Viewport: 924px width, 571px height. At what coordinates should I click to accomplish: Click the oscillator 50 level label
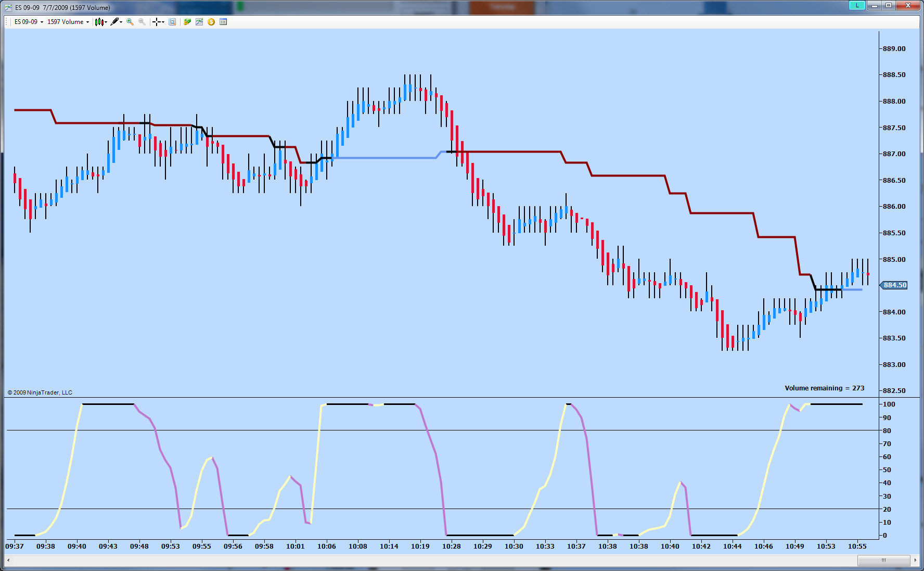[x=887, y=470]
